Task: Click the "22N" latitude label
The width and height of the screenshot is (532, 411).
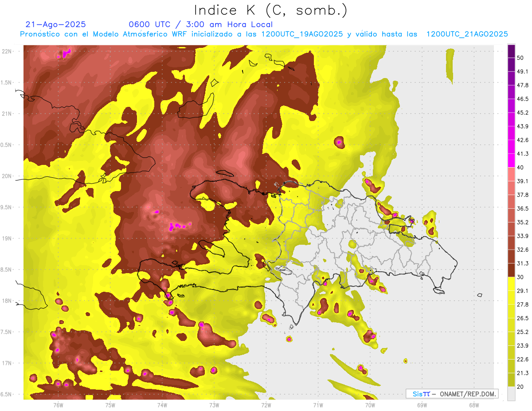Action: coord(7,51)
